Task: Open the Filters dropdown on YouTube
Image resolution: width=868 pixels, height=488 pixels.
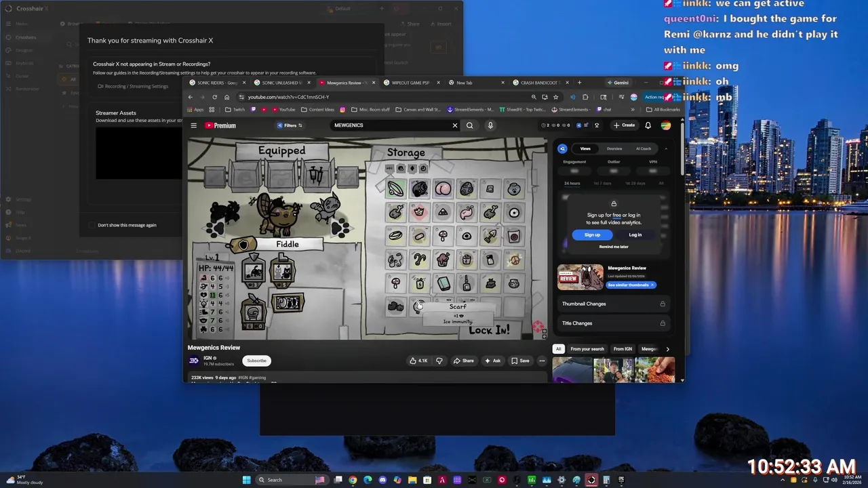Action: click(290, 125)
